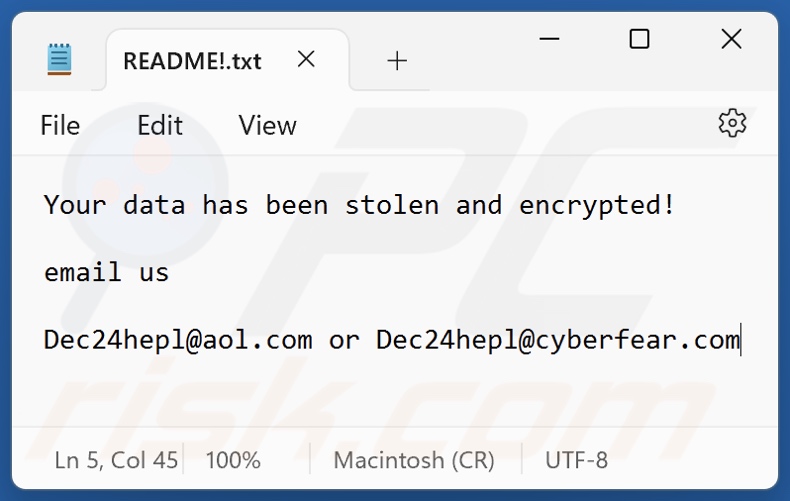This screenshot has width=790, height=501.
Task: Close the README!.txt tab
Action: tap(306, 60)
